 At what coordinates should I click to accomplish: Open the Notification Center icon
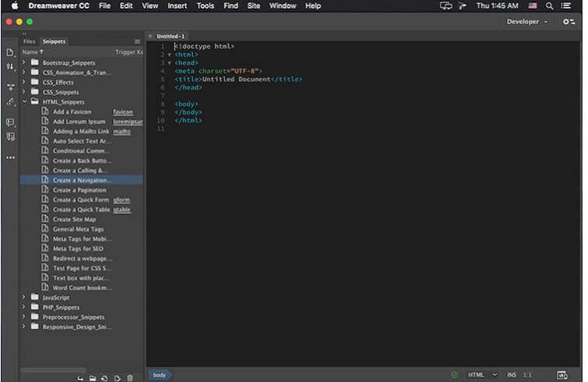[566, 6]
